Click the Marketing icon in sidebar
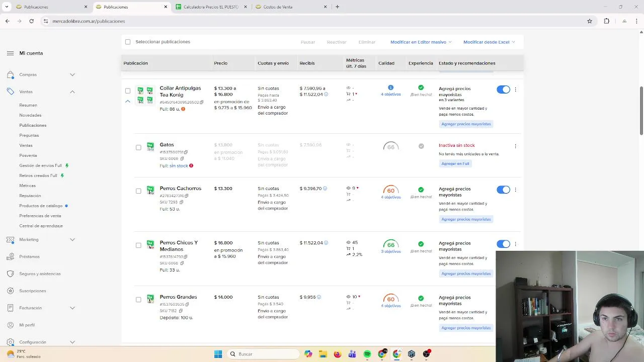 pyautogui.click(x=10, y=240)
